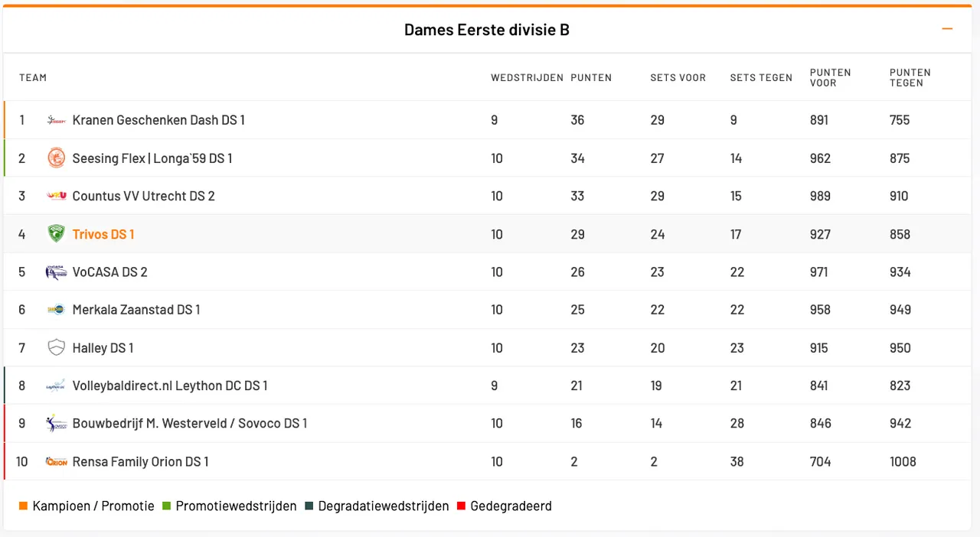
Task: Click the orange Kampioen / Promotie legend swatch
Action: (x=23, y=506)
